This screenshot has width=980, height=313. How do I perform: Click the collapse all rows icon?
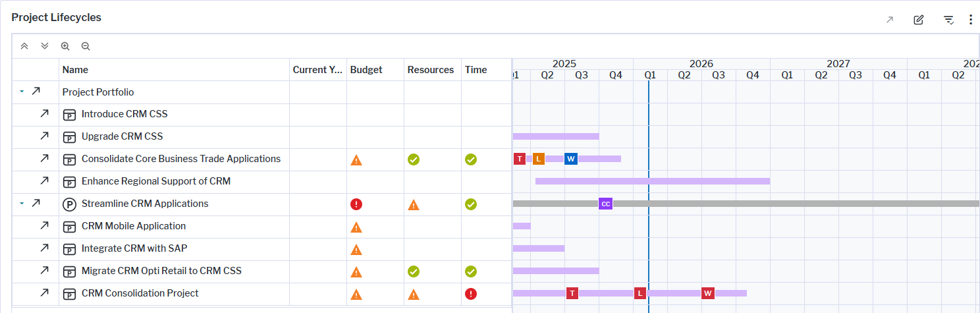coord(24,46)
